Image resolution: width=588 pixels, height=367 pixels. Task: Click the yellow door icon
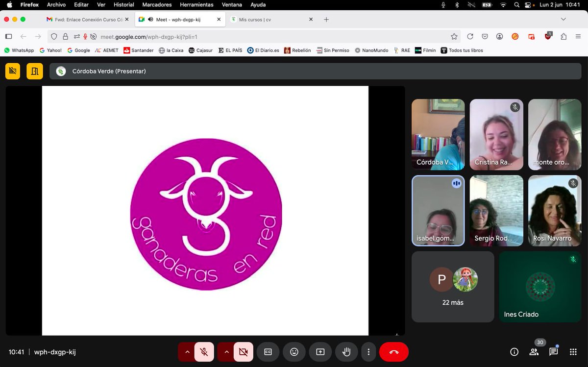coord(34,71)
